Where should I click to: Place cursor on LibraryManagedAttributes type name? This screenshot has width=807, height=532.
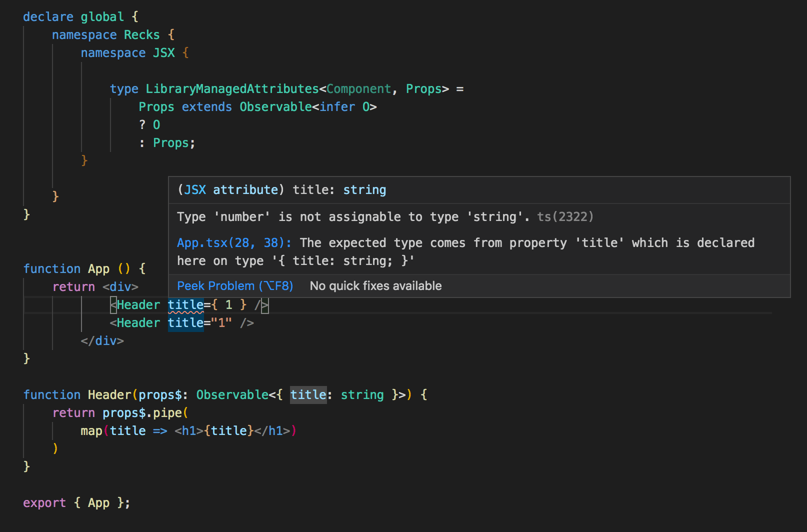point(232,88)
